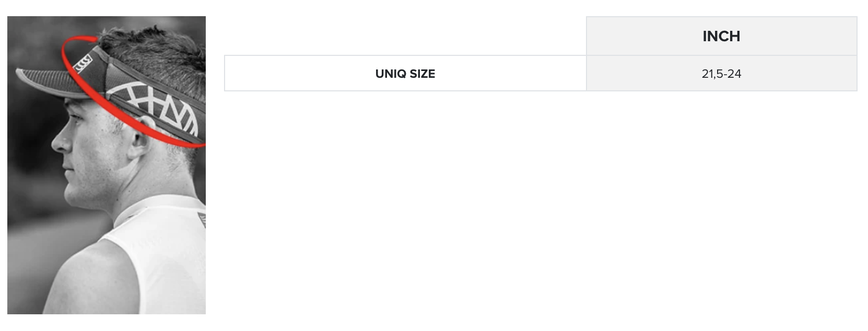
Task: Click the brand logo on visor front
Action: click(x=84, y=64)
